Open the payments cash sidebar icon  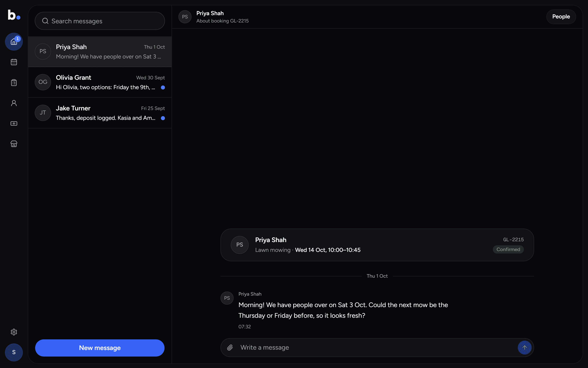coord(14,123)
